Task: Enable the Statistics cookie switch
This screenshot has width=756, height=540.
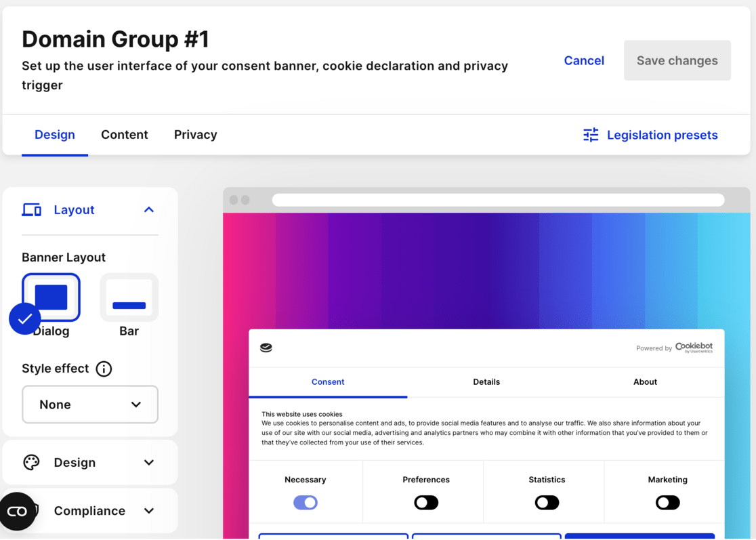Action: (x=547, y=503)
